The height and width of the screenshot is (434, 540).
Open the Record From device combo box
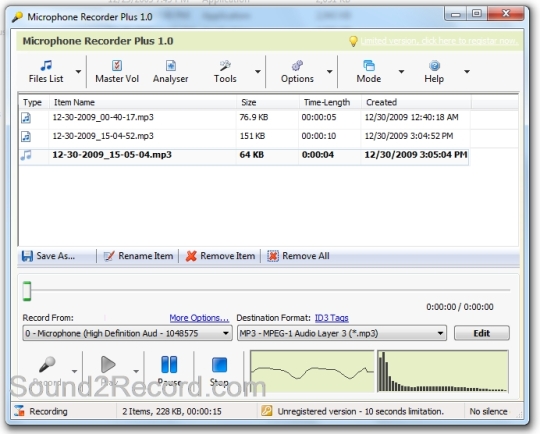pos(127,333)
